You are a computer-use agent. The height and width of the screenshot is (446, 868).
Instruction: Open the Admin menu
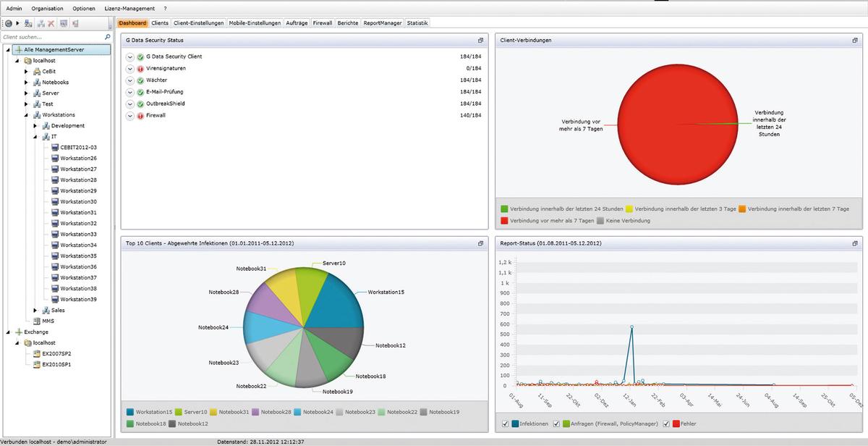click(x=14, y=8)
